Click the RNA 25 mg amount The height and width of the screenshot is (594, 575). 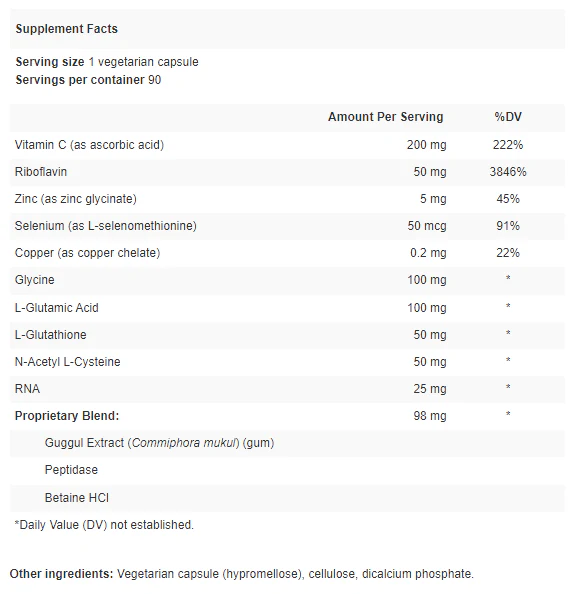tap(430, 389)
